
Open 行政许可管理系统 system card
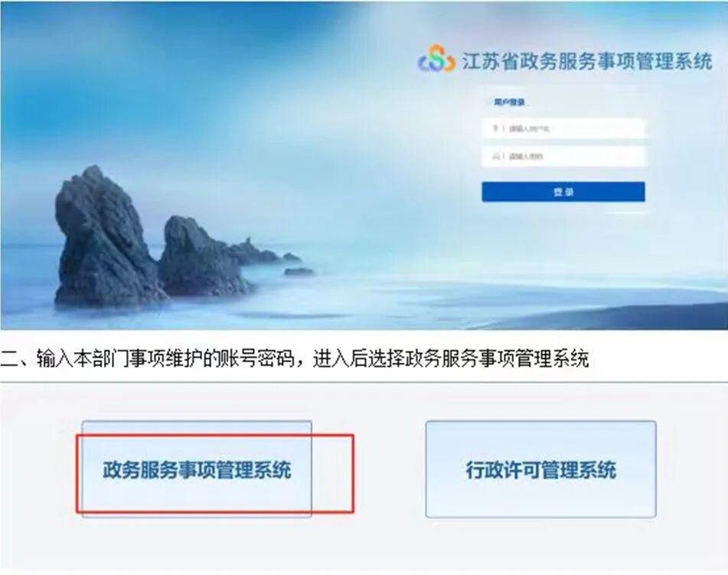point(541,469)
